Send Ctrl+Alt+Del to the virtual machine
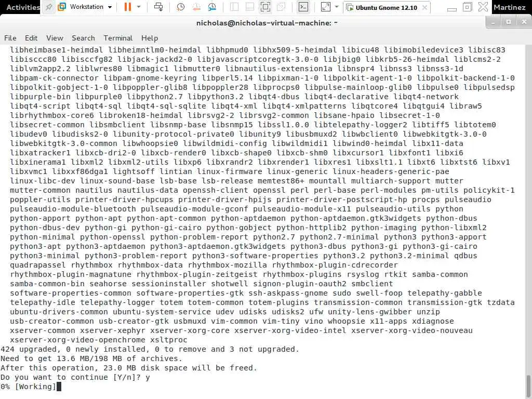Screen dimensions: 532x399 (158, 7)
